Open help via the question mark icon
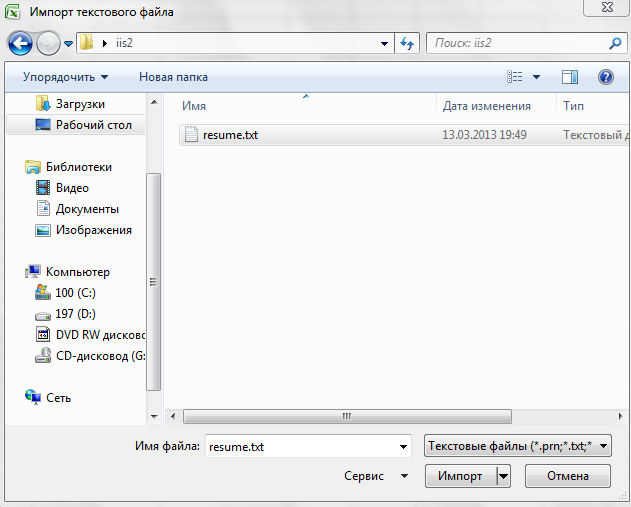The image size is (631, 507). (606, 76)
